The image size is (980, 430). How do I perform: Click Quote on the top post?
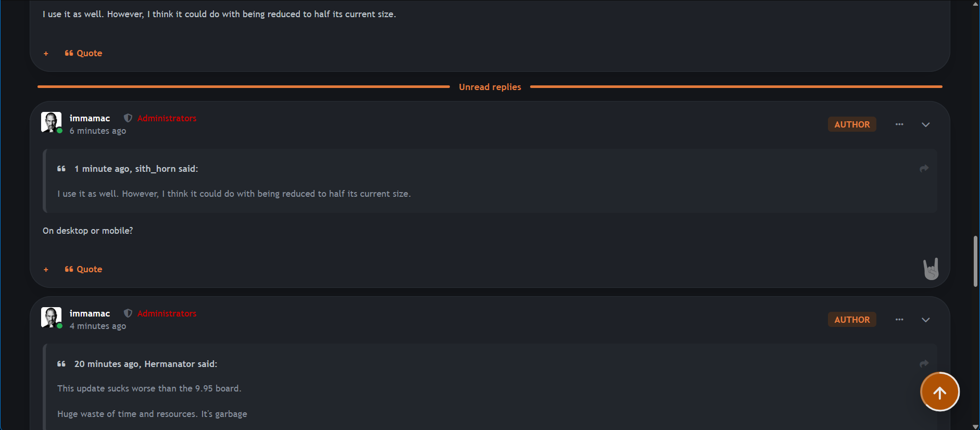83,53
